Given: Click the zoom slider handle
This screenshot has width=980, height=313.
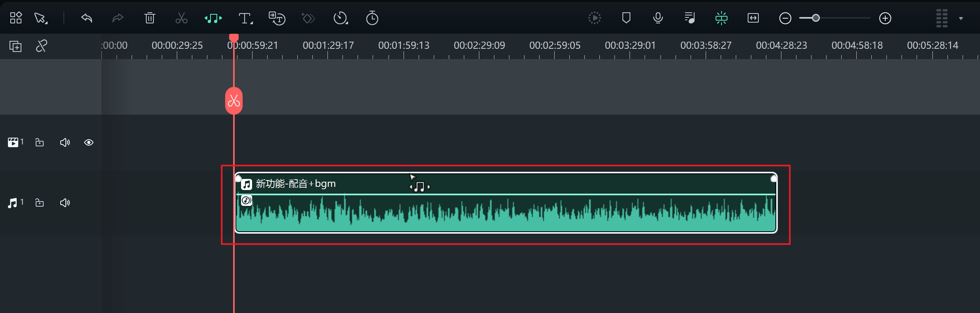Looking at the screenshot, I should [x=815, y=18].
